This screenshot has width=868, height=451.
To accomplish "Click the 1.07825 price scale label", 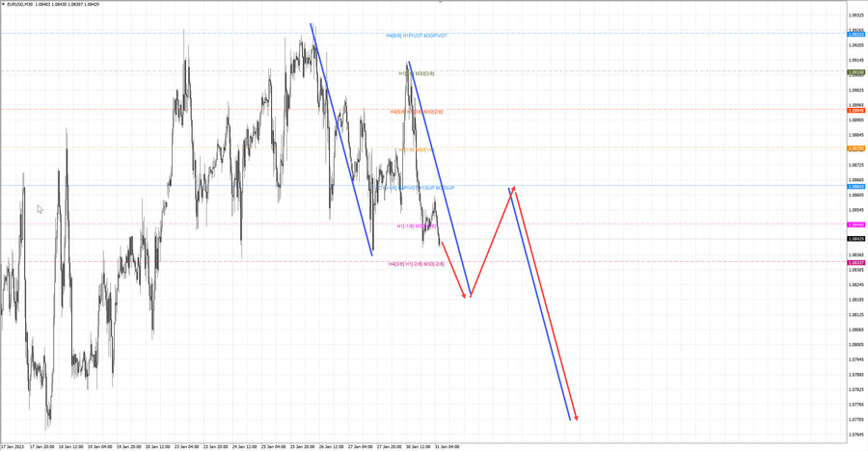I will [x=856, y=389].
